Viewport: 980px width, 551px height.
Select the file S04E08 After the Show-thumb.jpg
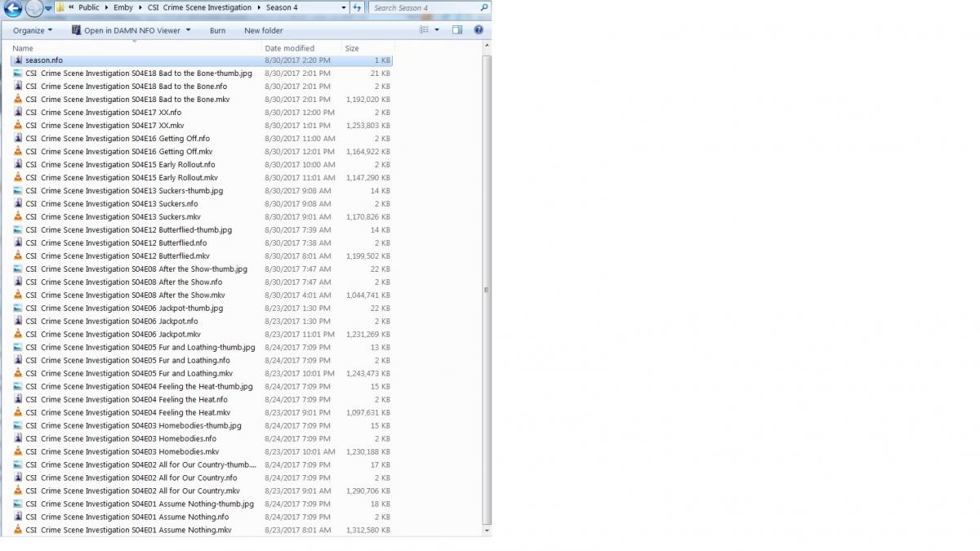(x=136, y=269)
